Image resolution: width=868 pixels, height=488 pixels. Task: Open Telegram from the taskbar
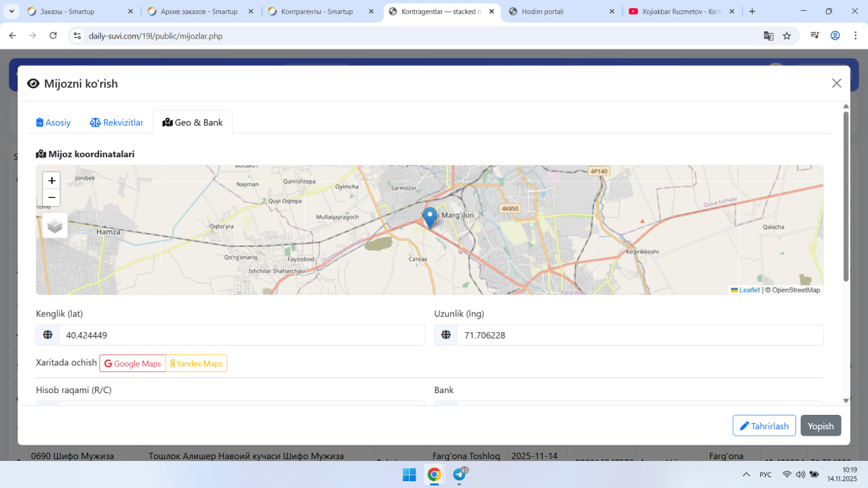[x=459, y=474]
